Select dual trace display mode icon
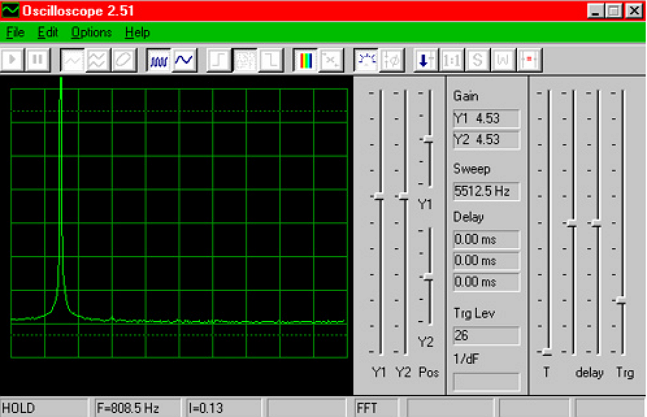Viewport: 647px width, 417px height. click(x=97, y=60)
